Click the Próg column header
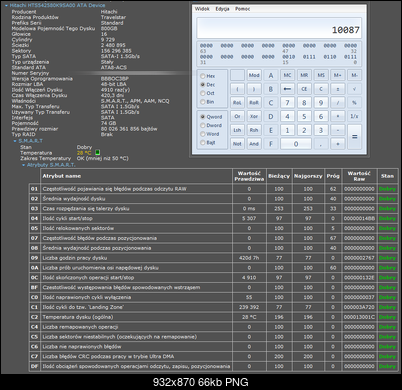 [333, 176]
